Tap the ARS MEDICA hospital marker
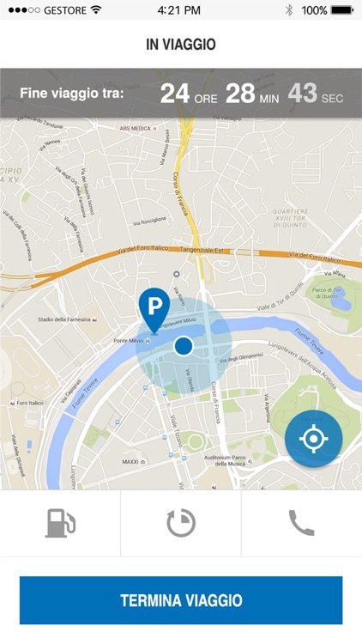This screenshot has height=644, width=362. click(138, 129)
